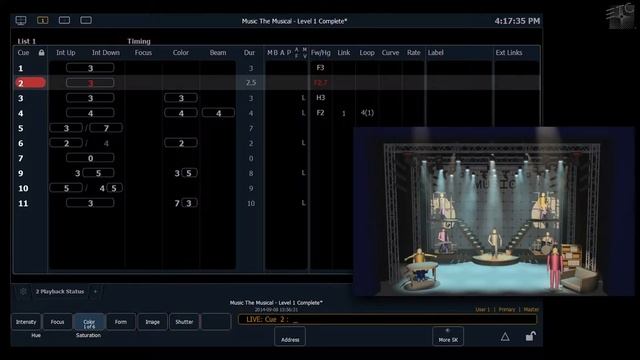Click the blank parameter category button
The image size is (640, 360).
coord(216,322)
